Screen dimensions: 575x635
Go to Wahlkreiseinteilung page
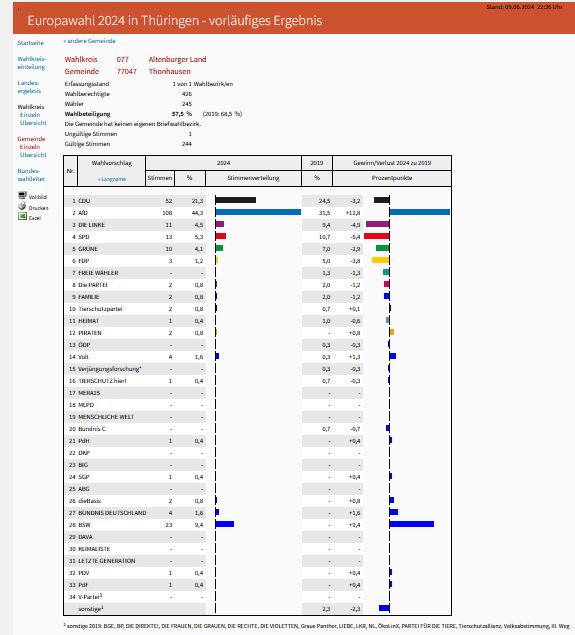pos(32,63)
